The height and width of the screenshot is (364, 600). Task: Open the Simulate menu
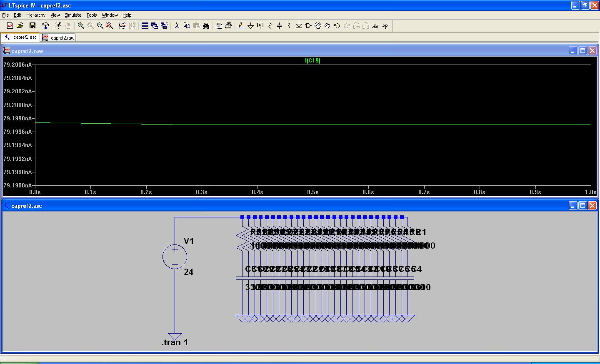click(73, 15)
